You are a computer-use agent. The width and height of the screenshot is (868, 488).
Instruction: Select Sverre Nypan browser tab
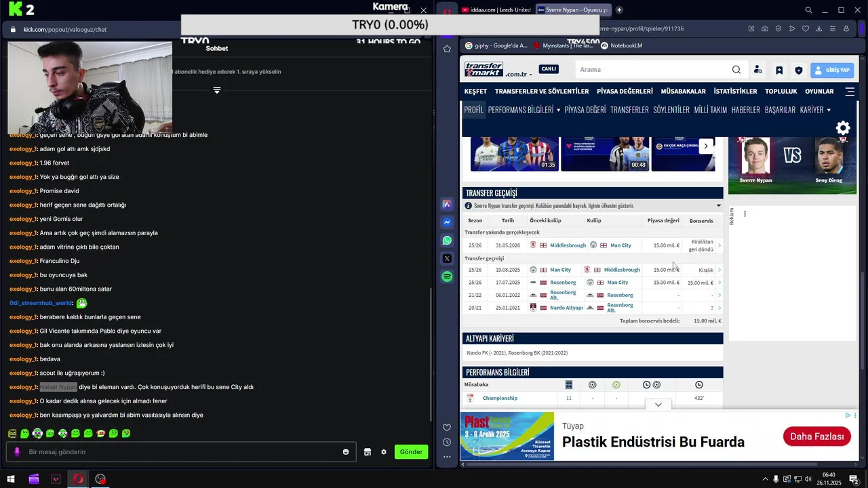573,10
